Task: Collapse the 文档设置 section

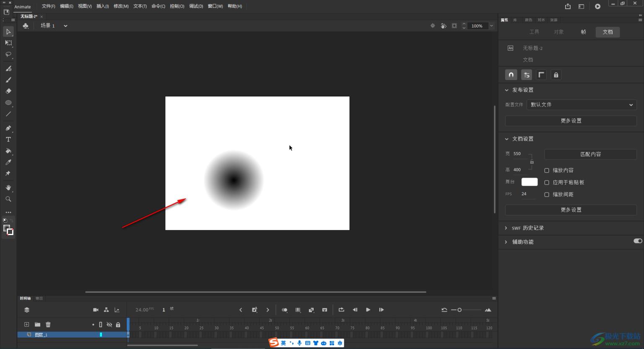Action: point(506,139)
